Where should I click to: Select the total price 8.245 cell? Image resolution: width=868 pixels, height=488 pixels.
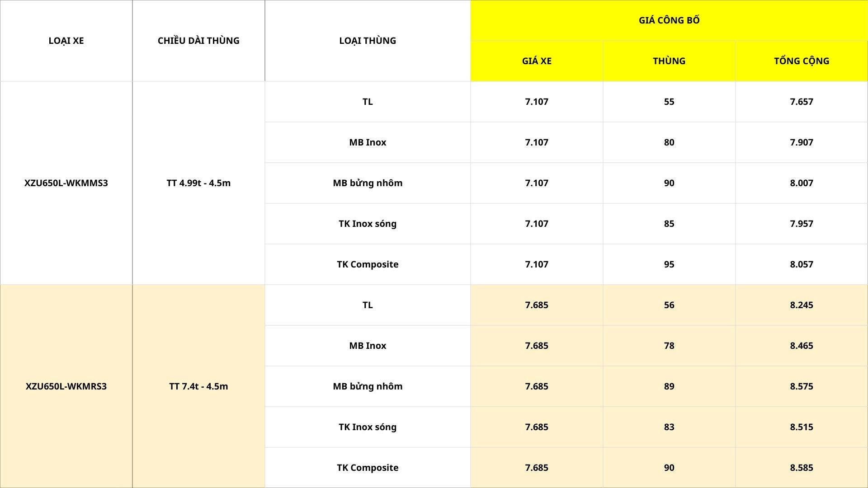(x=801, y=305)
